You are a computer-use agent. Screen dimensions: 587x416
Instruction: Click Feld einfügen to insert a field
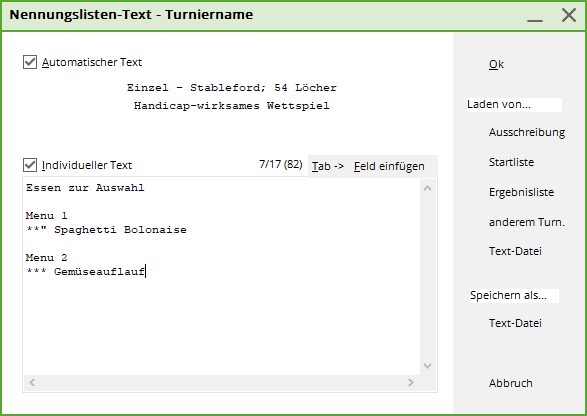click(x=389, y=166)
